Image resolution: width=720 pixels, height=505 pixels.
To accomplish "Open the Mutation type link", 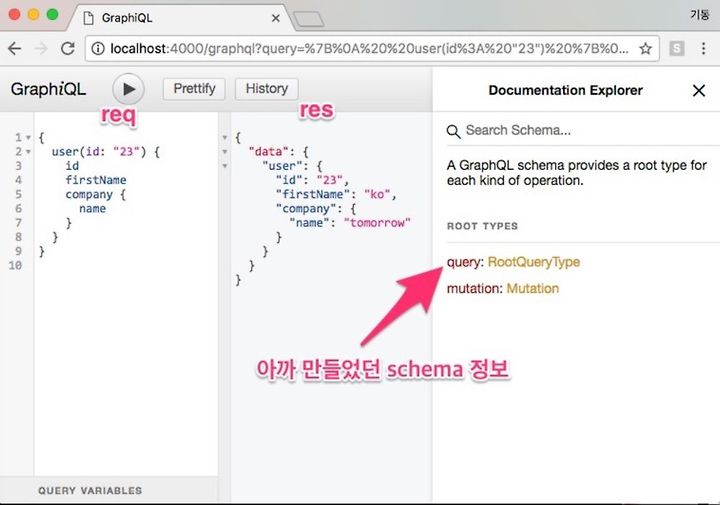I will click(x=533, y=289).
